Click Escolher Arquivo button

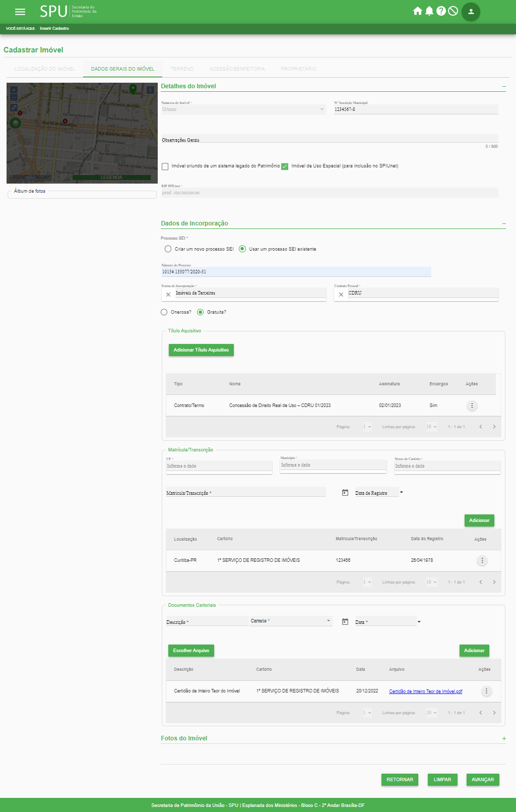coord(191,651)
